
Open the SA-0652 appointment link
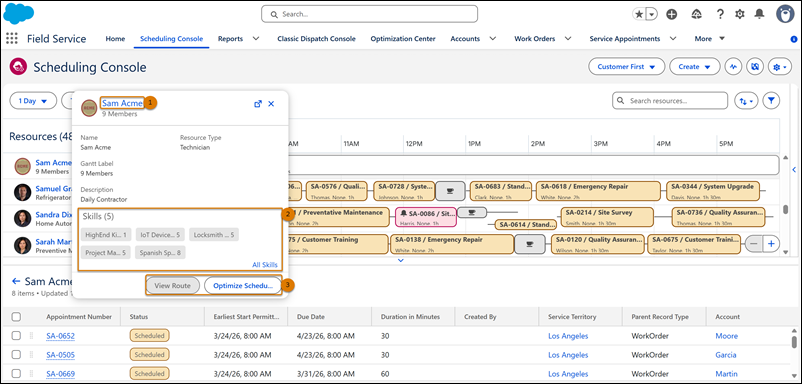click(x=60, y=336)
